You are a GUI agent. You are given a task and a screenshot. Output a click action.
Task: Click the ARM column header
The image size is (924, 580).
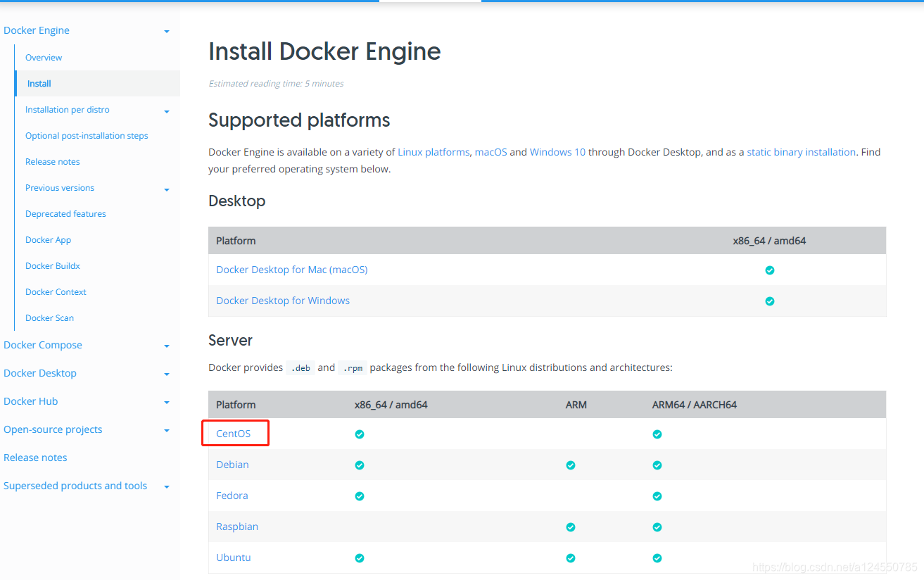(576, 405)
